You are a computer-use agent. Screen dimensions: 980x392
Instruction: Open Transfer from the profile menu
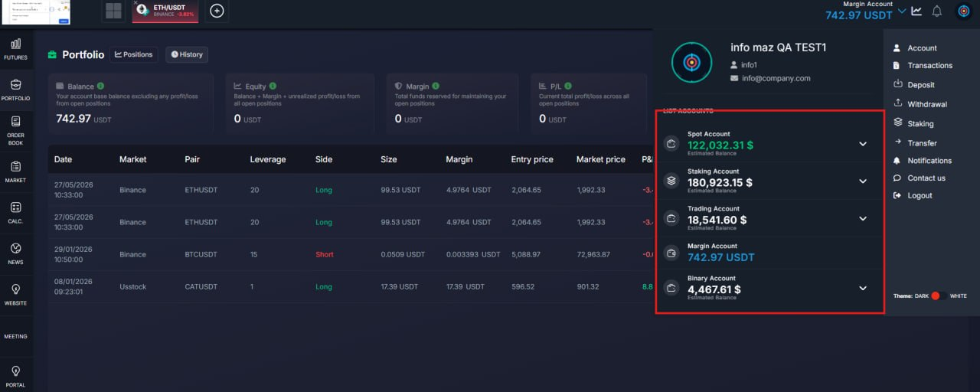tap(915, 143)
